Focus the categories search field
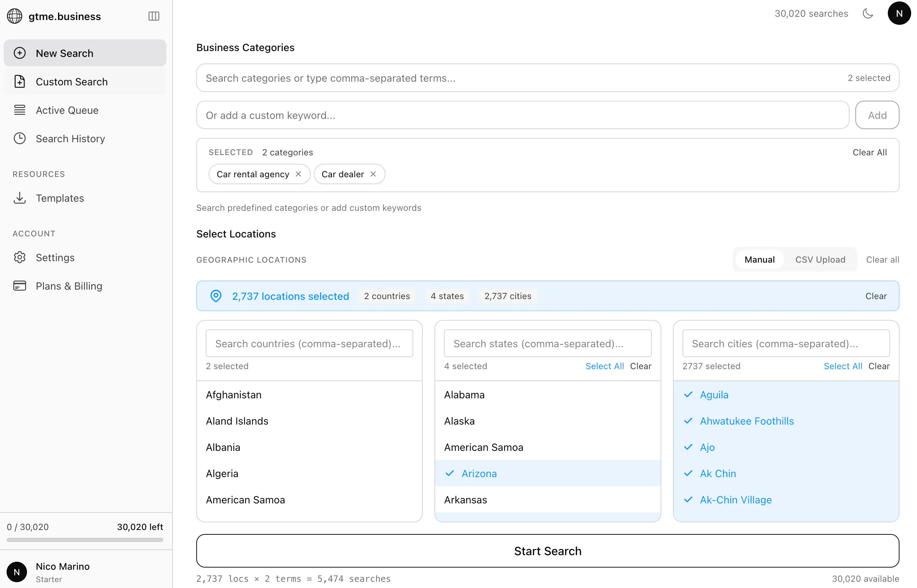This screenshot has width=917, height=588. [x=548, y=78]
